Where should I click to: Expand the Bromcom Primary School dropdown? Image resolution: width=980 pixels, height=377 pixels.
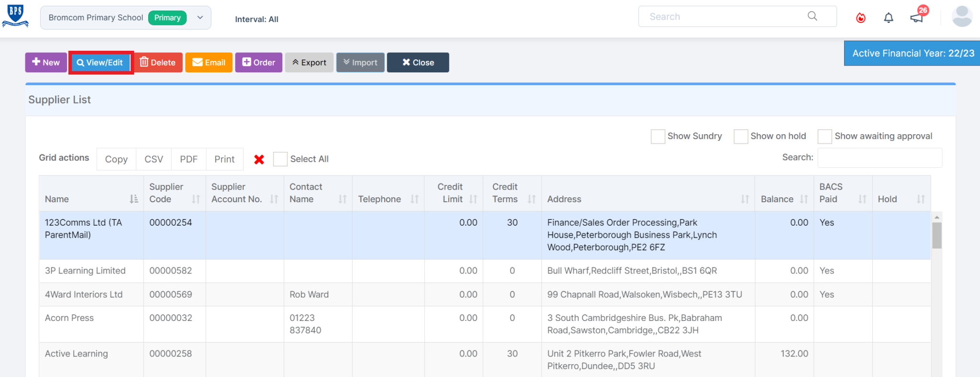(x=200, y=18)
